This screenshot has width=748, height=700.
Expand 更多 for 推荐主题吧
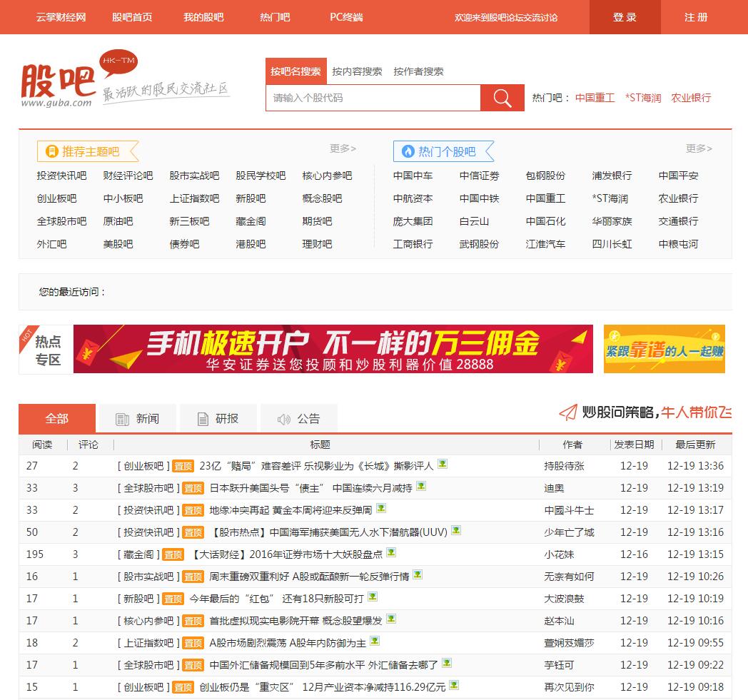coord(343,148)
